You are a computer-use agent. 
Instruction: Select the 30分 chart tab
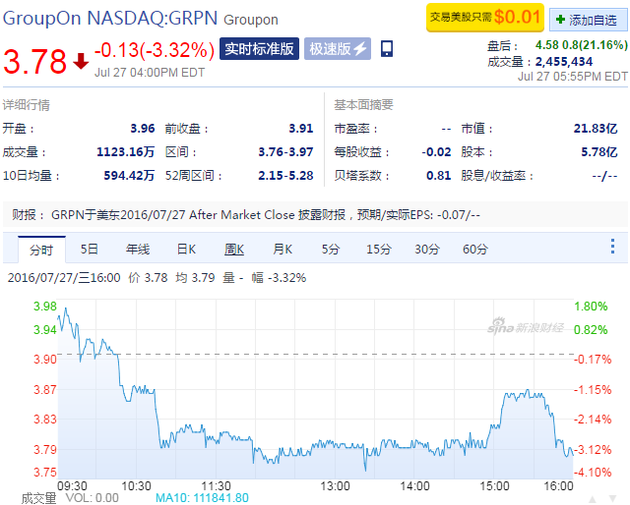(x=427, y=249)
